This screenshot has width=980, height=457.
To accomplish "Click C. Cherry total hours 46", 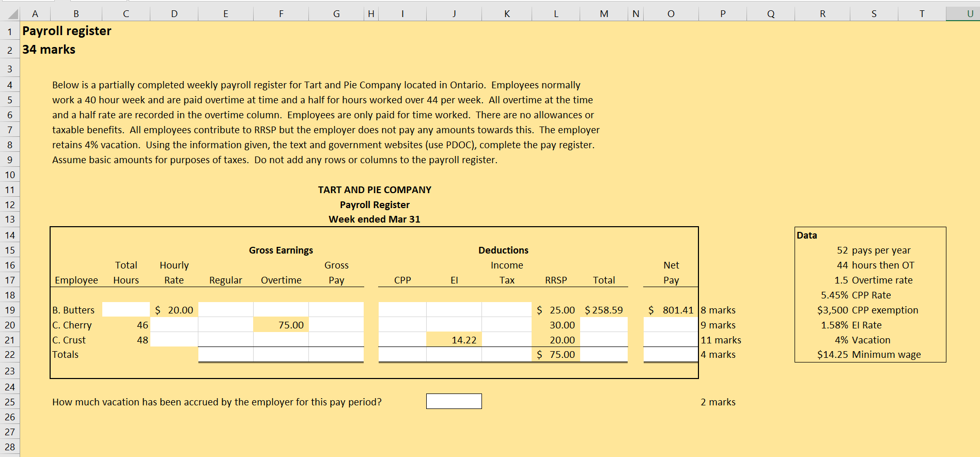I will pos(126,325).
